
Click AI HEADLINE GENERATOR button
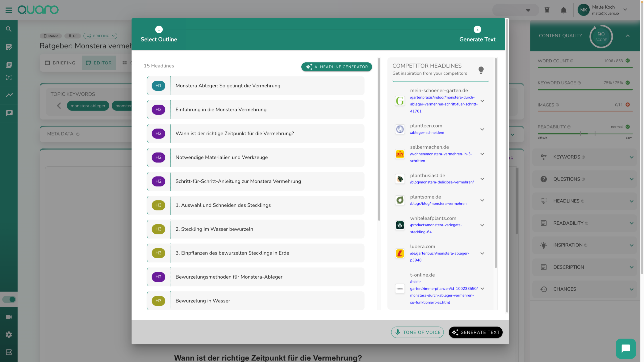coord(337,67)
